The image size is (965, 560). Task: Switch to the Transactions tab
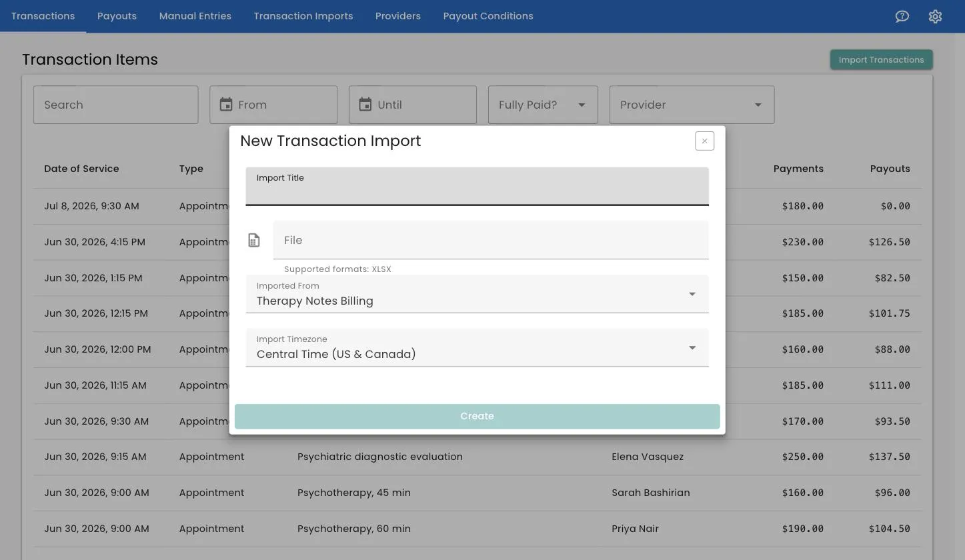(43, 16)
